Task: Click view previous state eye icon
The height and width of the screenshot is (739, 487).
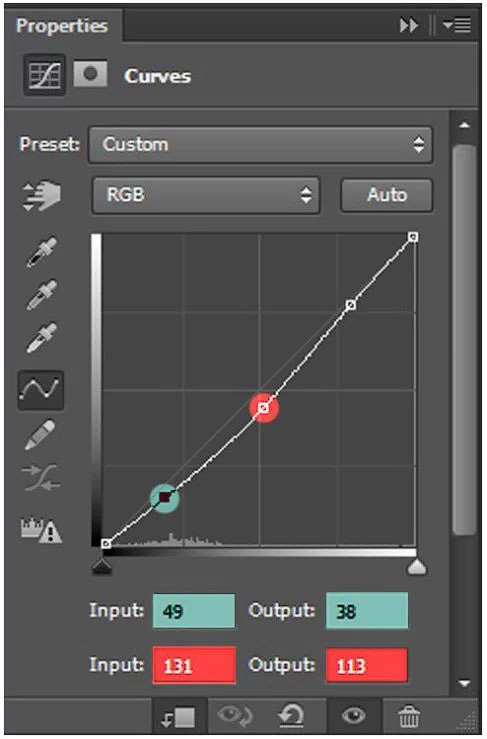Action: tap(235, 715)
